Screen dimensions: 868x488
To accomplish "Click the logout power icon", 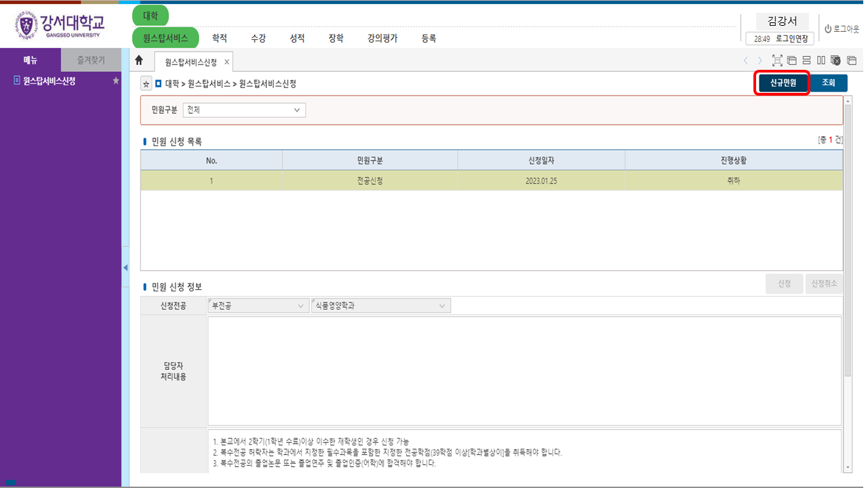I will pyautogui.click(x=828, y=29).
